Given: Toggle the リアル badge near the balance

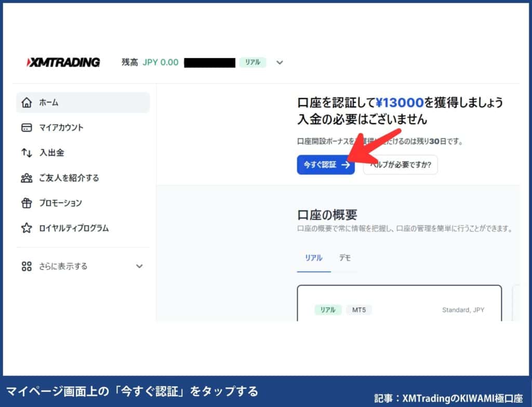Looking at the screenshot, I should [x=252, y=62].
